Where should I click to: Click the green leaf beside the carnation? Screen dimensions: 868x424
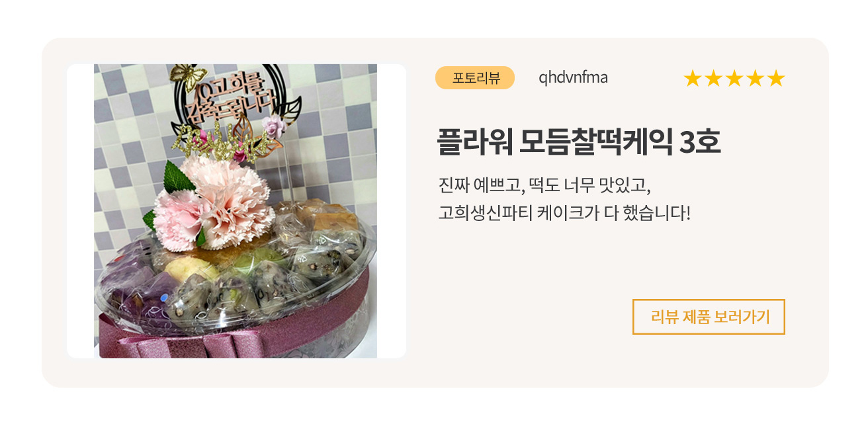[175, 175]
